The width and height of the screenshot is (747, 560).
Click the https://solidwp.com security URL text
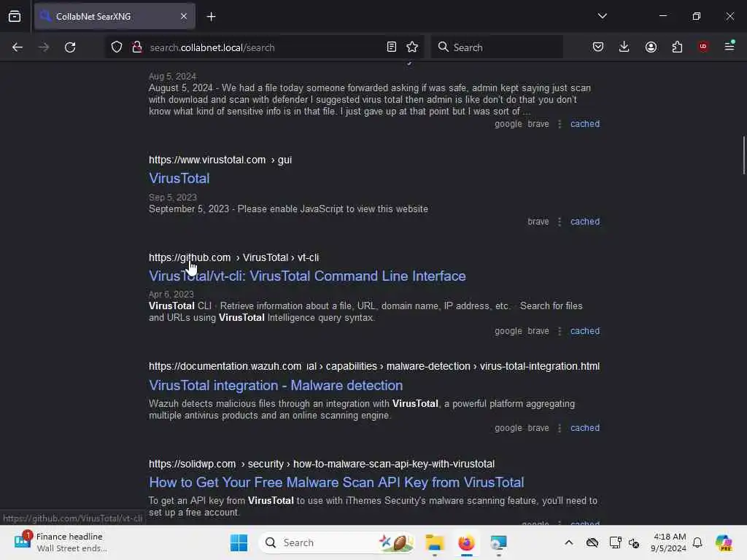click(322, 464)
